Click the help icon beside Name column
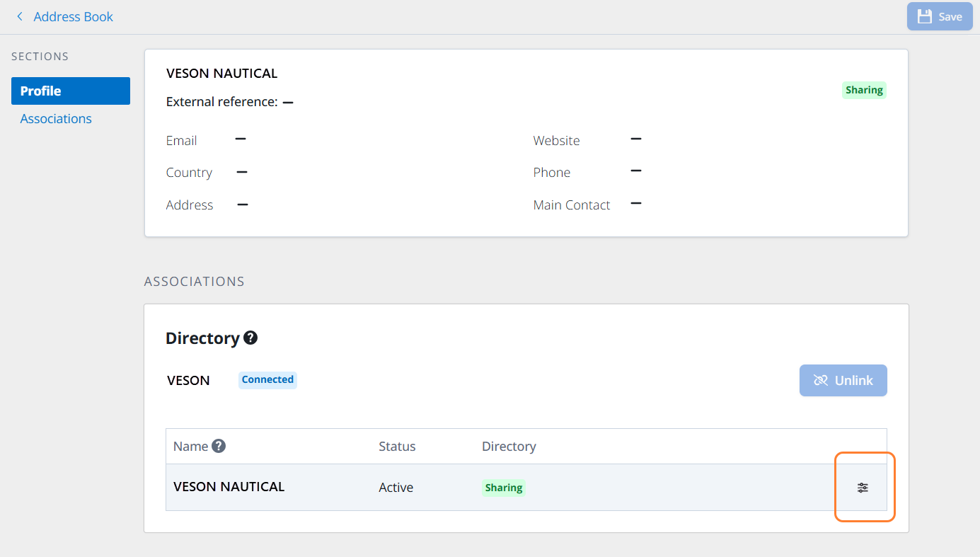Screen dimensions: 980x557 [x=219, y=446]
